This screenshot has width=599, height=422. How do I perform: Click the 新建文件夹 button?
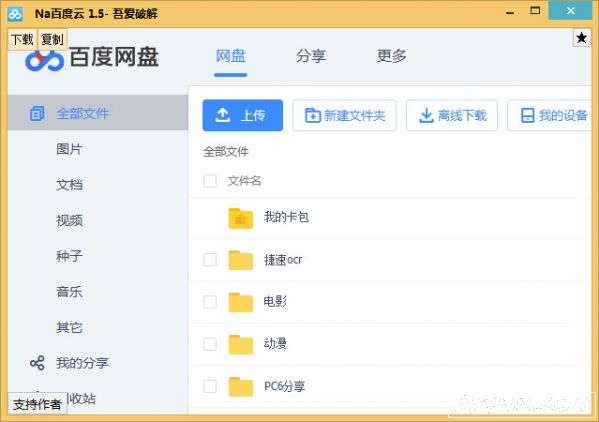click(x=344, y=115)
